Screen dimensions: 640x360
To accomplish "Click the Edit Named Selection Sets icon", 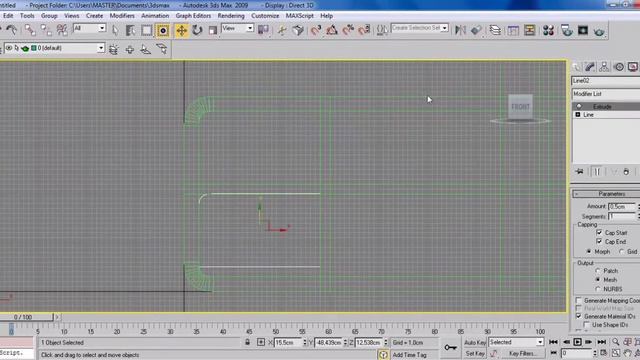I will tap(382, 30).
